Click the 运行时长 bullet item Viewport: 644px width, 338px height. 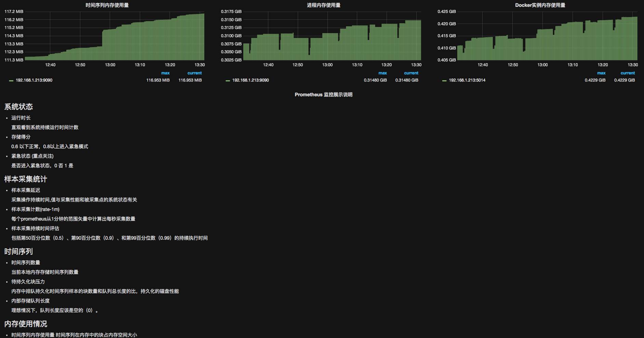tap(21, 118)
